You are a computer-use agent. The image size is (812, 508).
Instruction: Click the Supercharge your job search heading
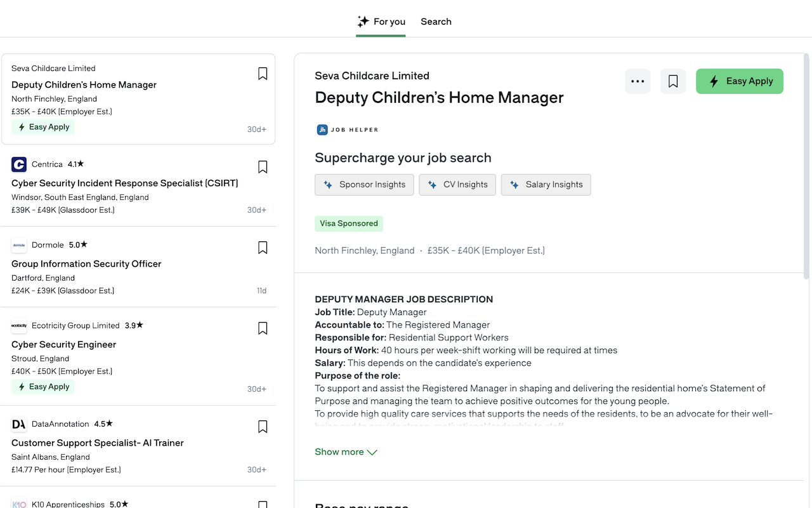coord(403,158)
